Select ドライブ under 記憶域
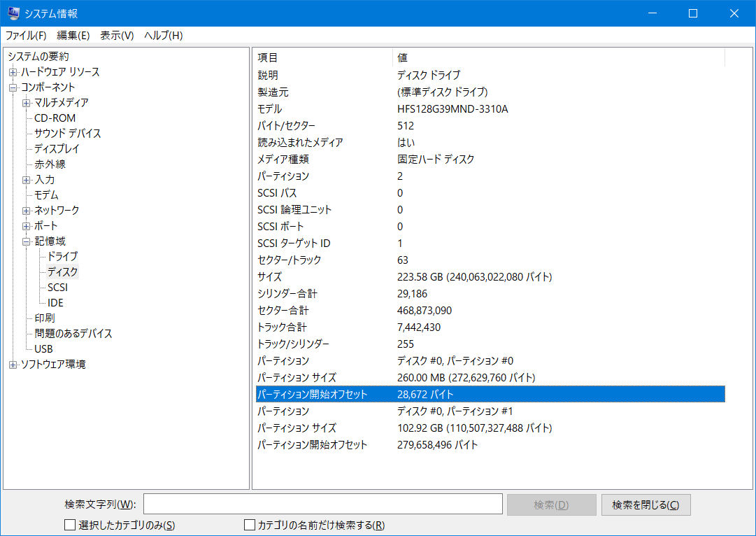Viewport: 756px width, 536px height. click(62, 257)
